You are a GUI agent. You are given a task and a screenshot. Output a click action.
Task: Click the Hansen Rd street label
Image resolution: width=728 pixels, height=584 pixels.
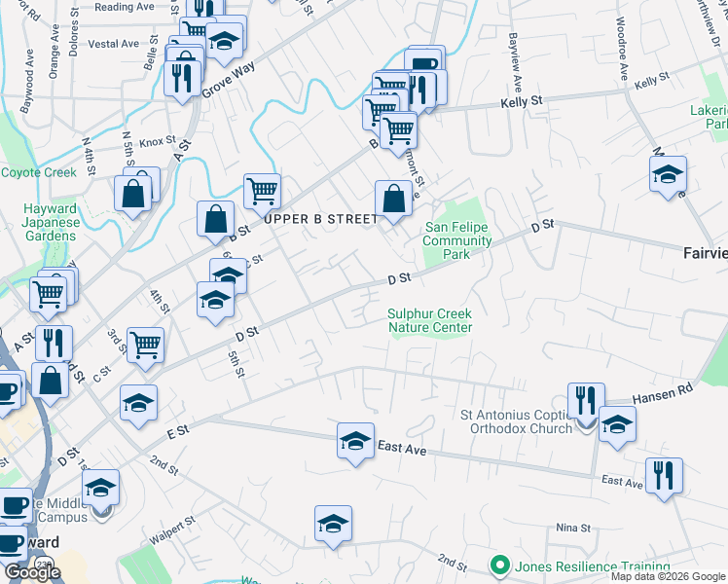click(x=663, y=393)
